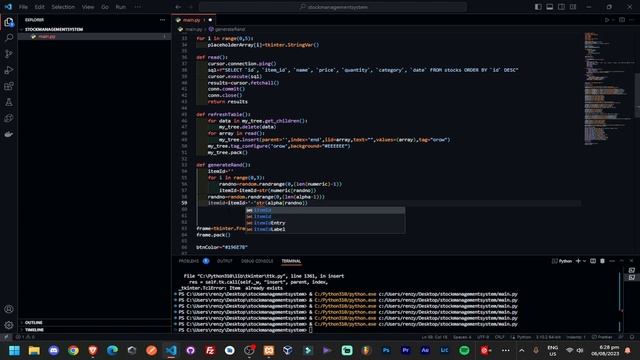Open the Selection menu

tap(63, 7)
